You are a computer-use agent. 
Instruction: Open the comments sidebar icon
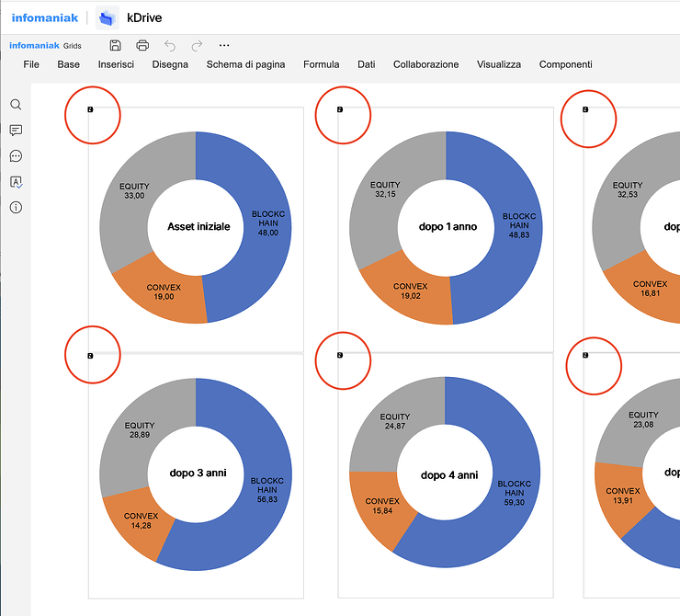pyautogui.click(x=16, y=131)
